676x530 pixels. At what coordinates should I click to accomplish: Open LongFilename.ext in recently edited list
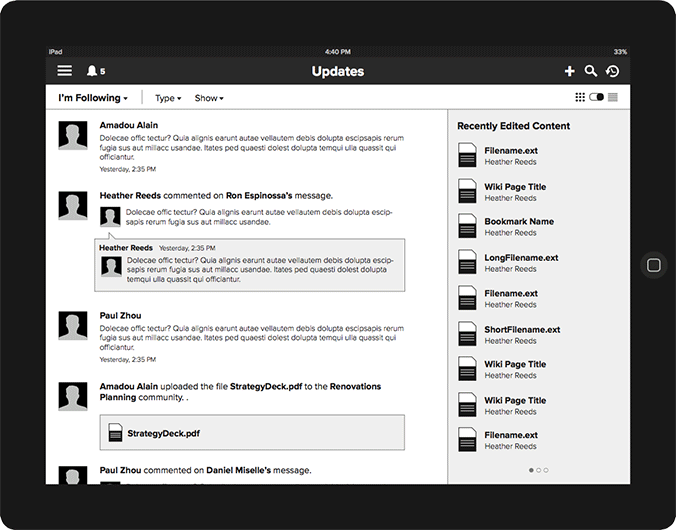pyautogui.click(x=521, y=258)
